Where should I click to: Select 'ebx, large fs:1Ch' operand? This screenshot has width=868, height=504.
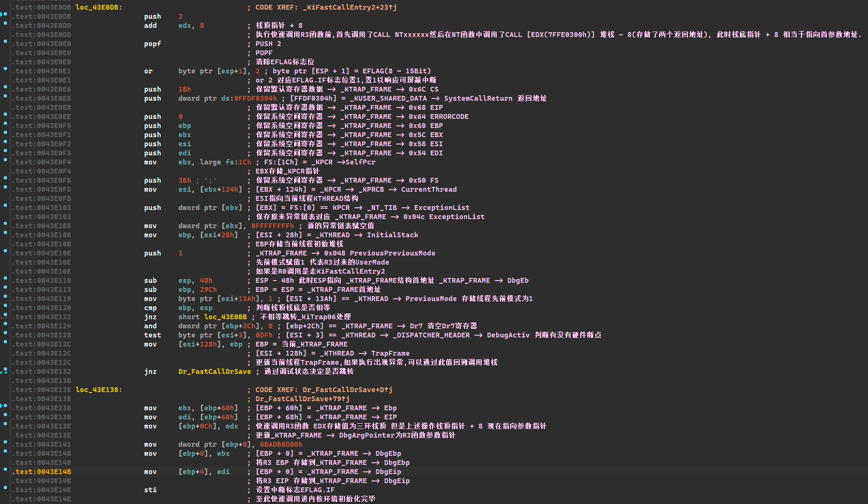coord(215,162)
